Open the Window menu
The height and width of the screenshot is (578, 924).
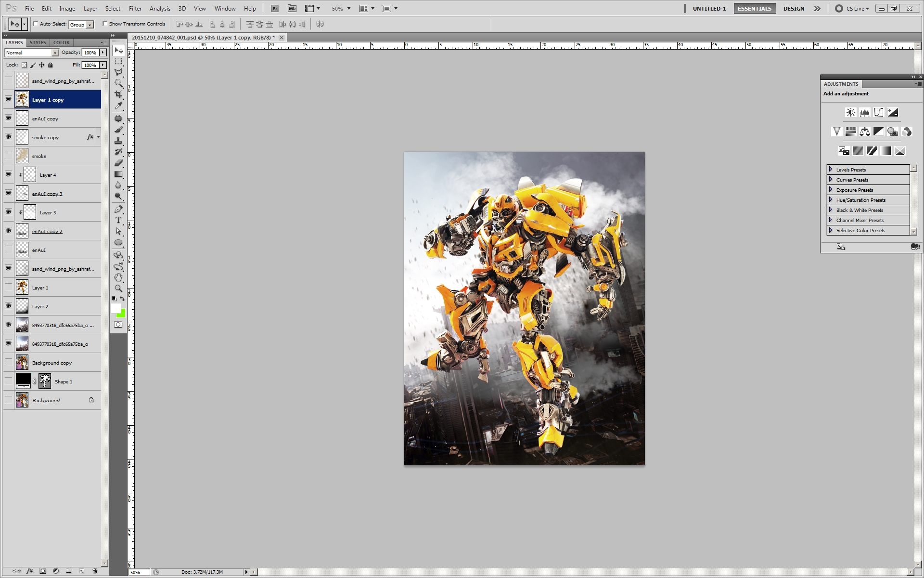[x=225, y=9]
